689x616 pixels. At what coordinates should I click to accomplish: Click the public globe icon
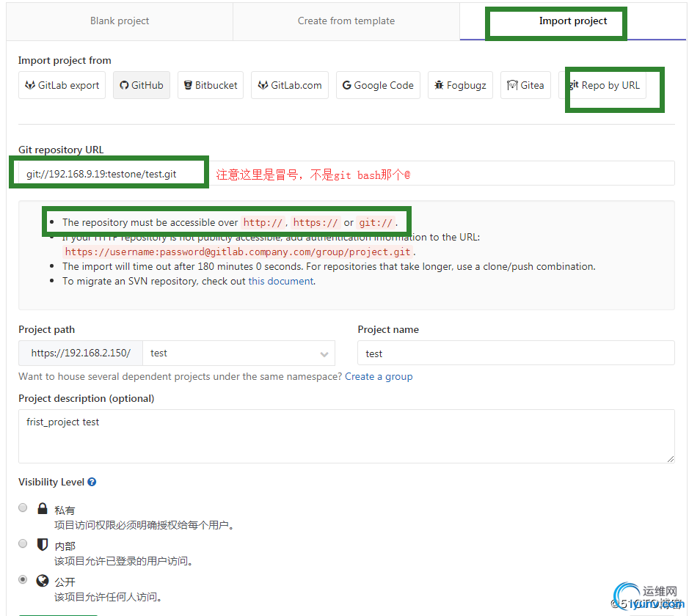coord(42,581)
